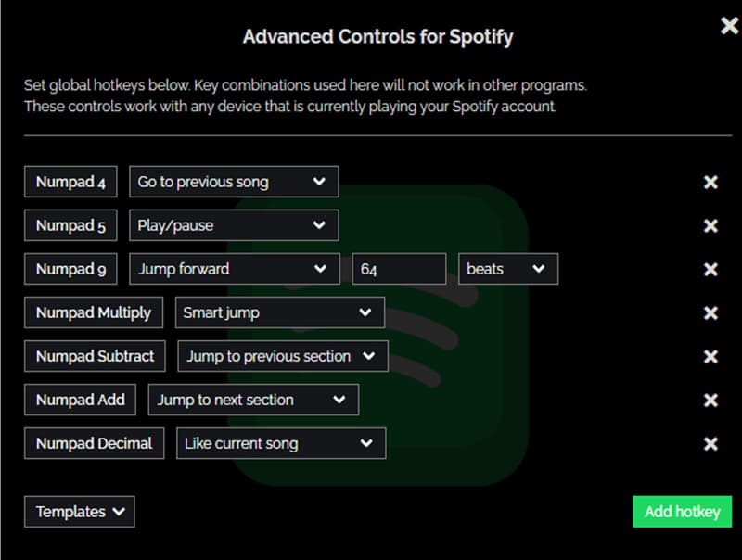Remove the Like current song hotkey

[x=710, y=443]
